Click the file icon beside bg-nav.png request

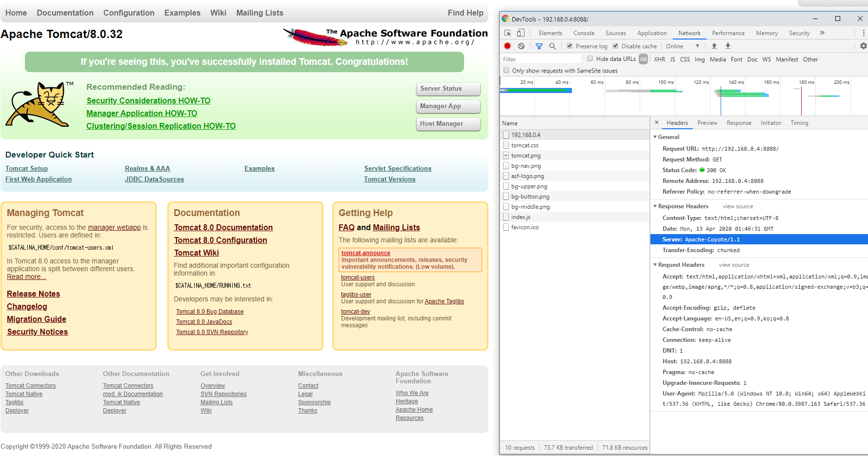(506, 166)
